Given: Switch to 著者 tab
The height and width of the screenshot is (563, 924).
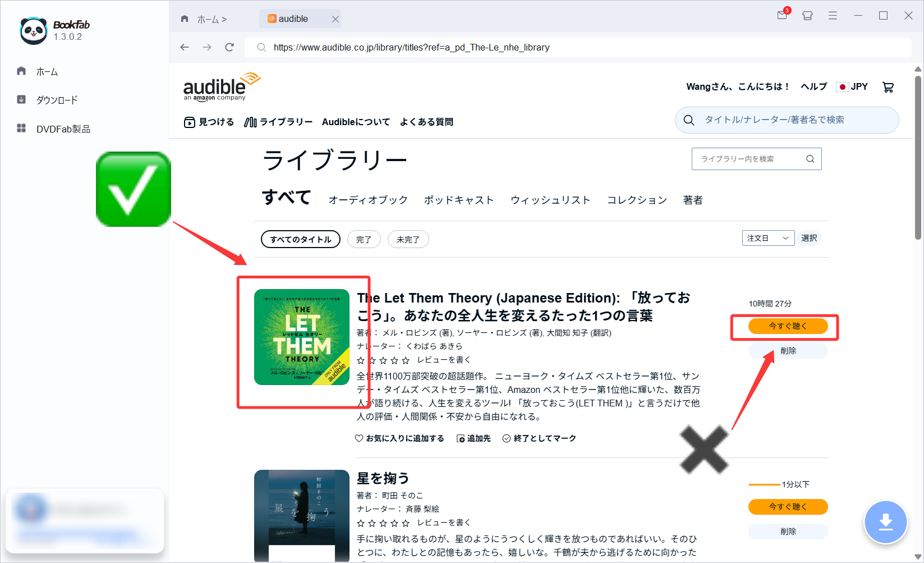Looking at the screenshot, I should (x=693, y=200).
